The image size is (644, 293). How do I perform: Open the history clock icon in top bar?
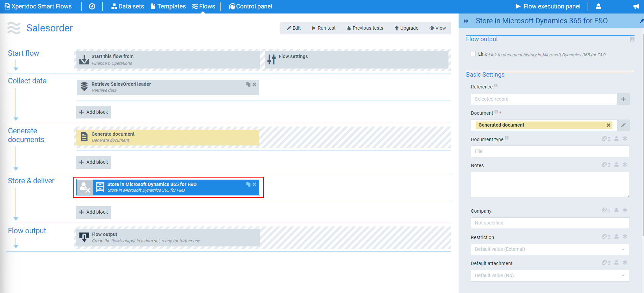click(92, 6)
